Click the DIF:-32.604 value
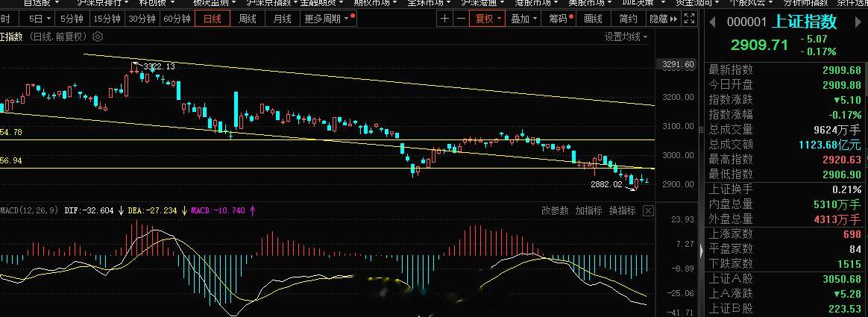 tap(89, 211)
